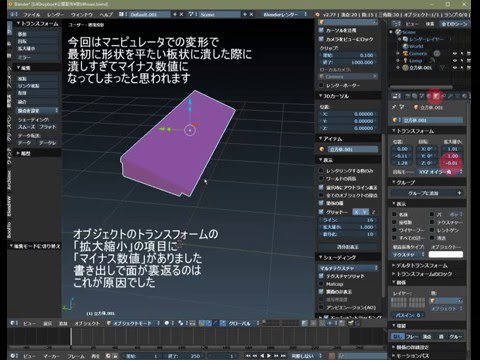Open the レンダー menu
Viewport: 480px width, 360px height.
pyautogui.click(x=56, y=15)
